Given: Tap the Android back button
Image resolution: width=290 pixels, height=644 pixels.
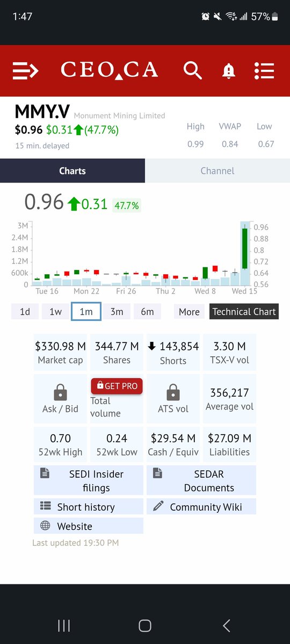Looking at the screenshot, I should tap(226, 626).
